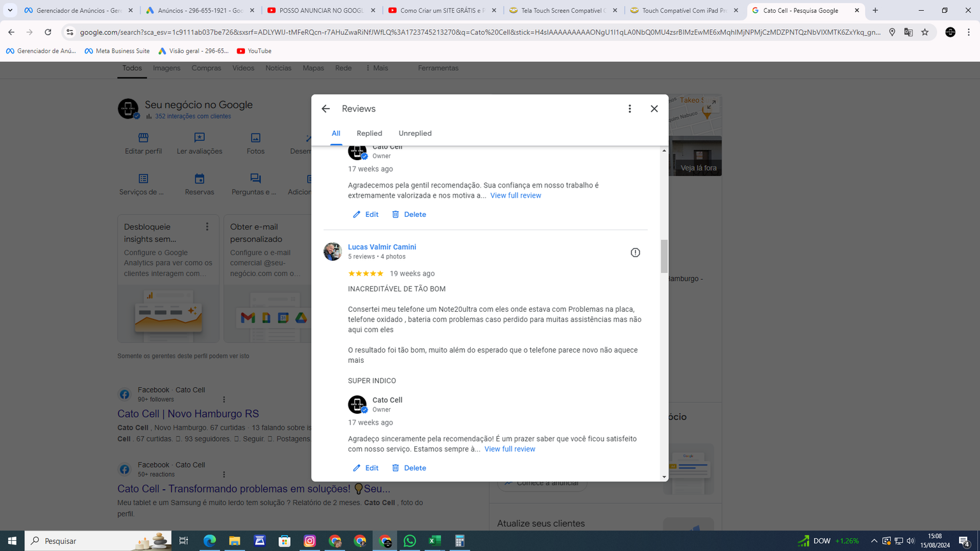Edit the reply to Lucas Valmir Camini
The width and height of the screenshot is (980, 551).
366,468
